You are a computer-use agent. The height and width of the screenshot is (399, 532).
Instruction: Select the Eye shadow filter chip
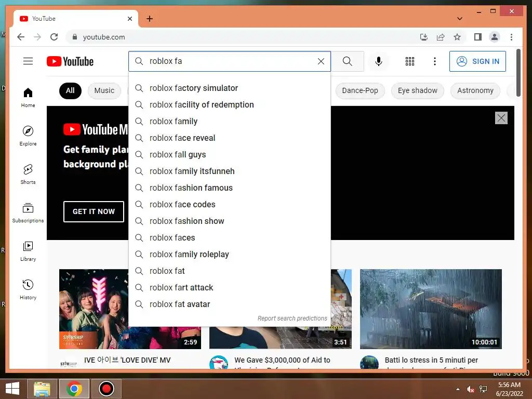click(x=417, y=90)
